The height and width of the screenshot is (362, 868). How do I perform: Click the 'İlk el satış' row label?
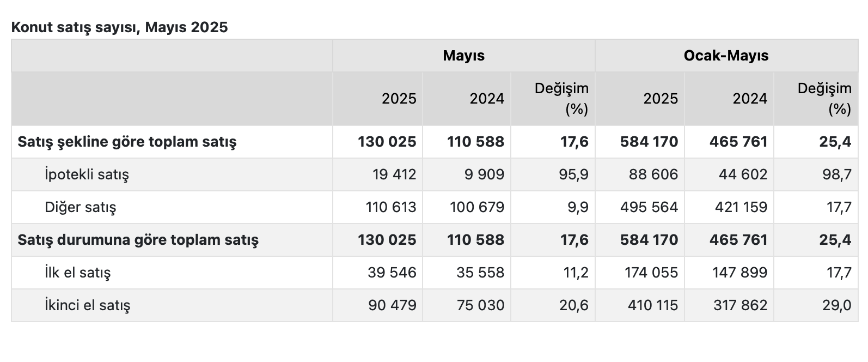point(77,273)
